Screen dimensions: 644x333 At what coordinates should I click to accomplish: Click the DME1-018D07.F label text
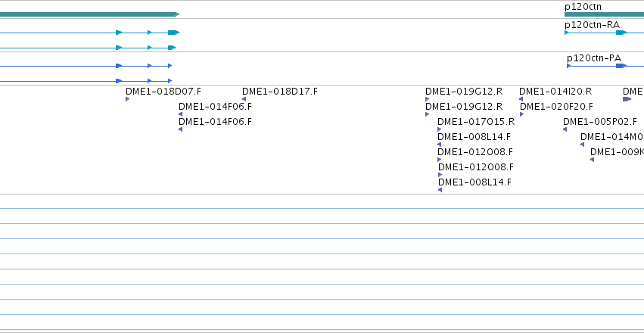coord(163,91)
